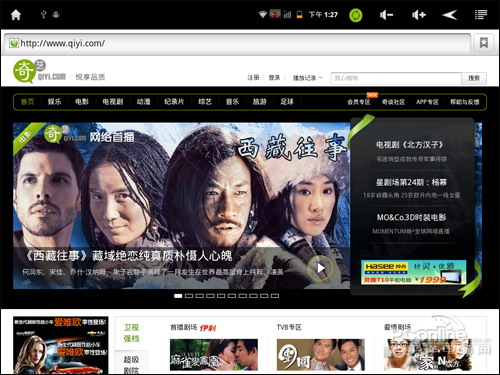Open the 电影 navigation tab
Viewport: 500px width, 375px height.
click(82, 102)
